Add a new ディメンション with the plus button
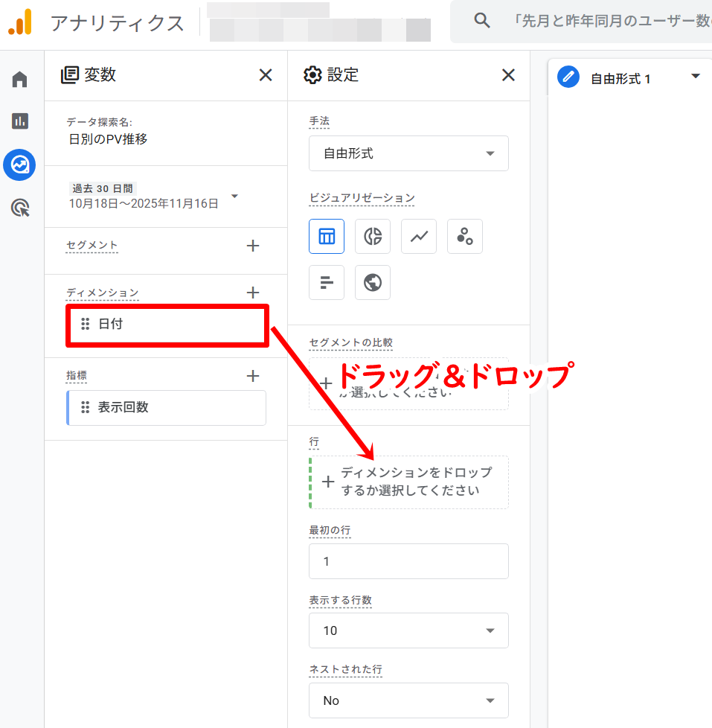Image resolution: width=712 pixels, height=728 pixels. (253, 293)
